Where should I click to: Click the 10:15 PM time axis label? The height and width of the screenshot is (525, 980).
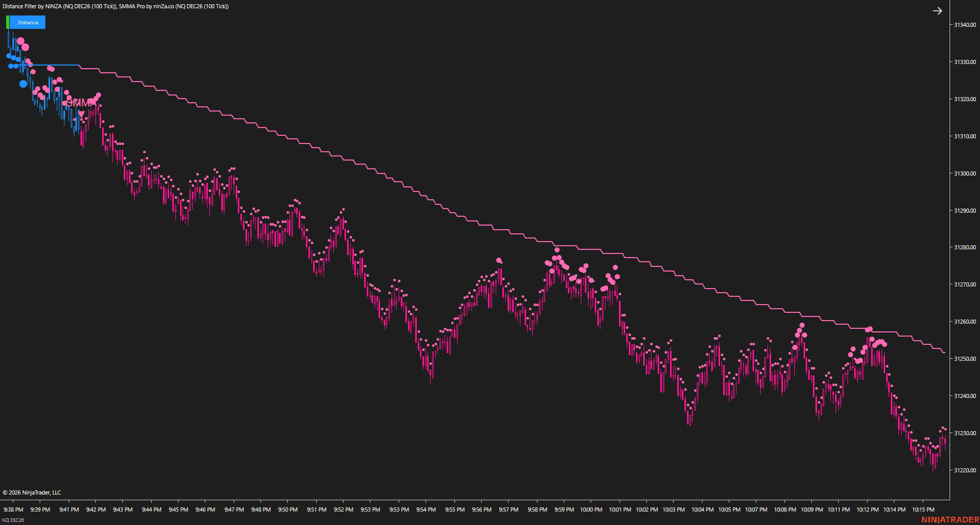(923, 510)
